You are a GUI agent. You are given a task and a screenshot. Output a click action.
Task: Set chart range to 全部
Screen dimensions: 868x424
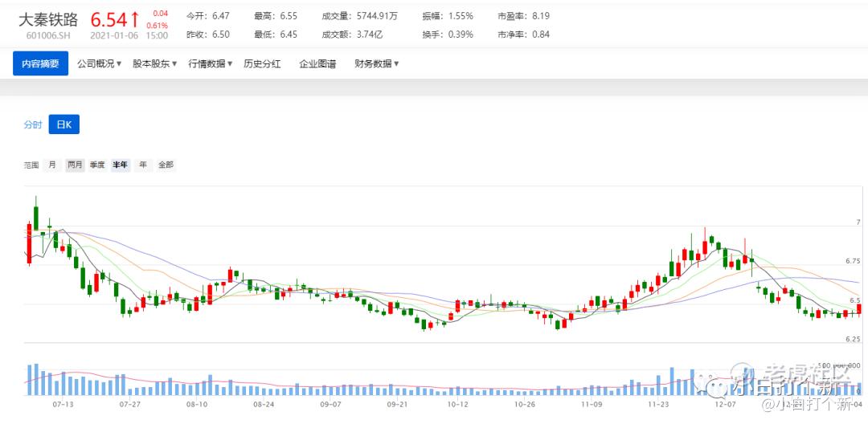click(x=166, y=165)
